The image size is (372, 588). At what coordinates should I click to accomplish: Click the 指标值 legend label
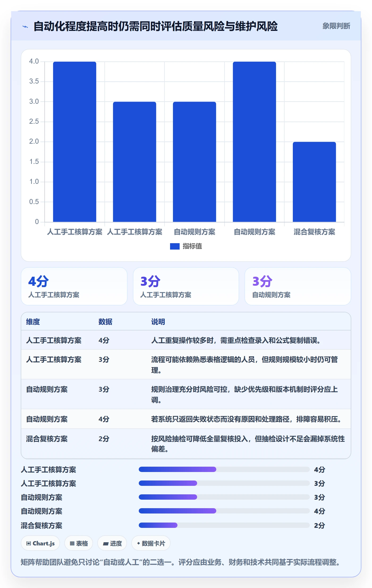tap(192, 246)
